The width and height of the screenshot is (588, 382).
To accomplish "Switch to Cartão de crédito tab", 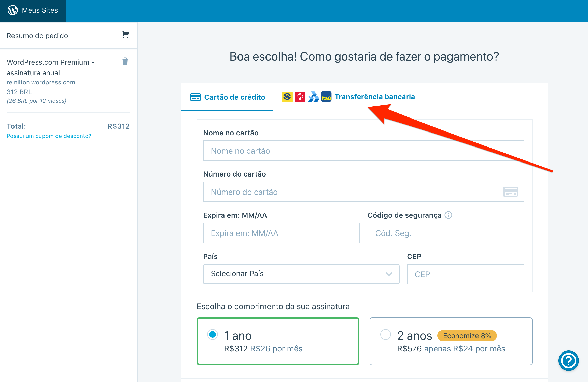I will (234, 97).
